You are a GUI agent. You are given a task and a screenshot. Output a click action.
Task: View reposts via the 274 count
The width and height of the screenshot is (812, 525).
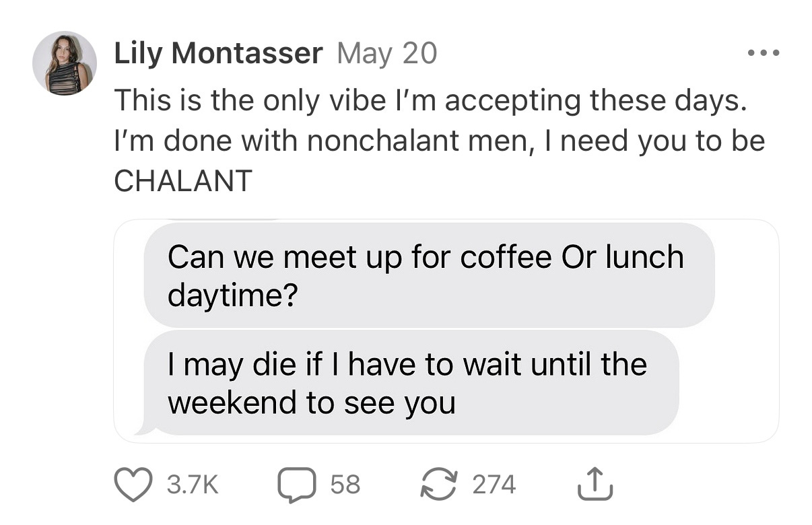tap(494, 485)
